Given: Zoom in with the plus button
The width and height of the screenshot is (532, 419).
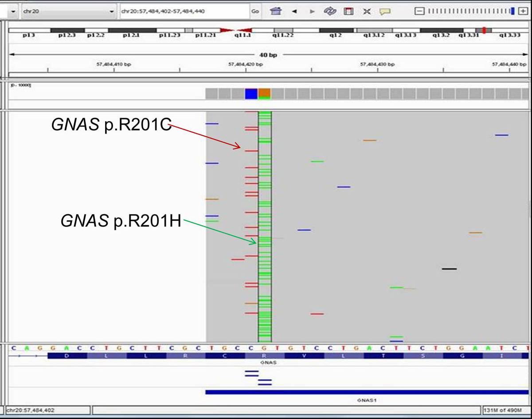Looking at the screenshot, I should (x=523, y=11).
